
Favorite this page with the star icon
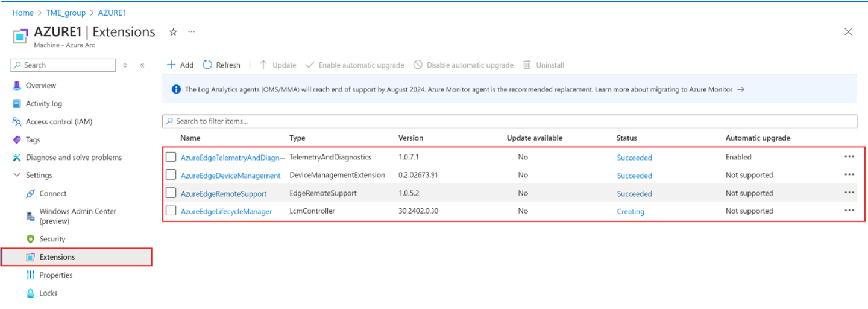173,33
